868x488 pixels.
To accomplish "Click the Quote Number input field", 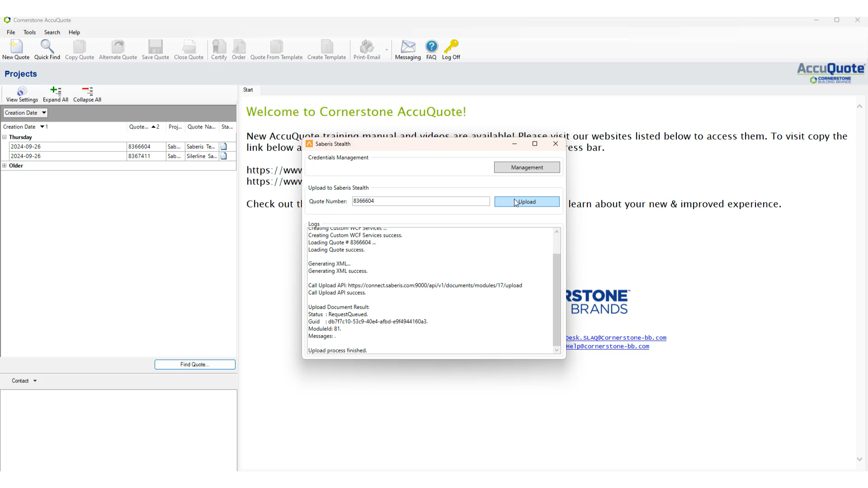I will [x=420, y=201].
